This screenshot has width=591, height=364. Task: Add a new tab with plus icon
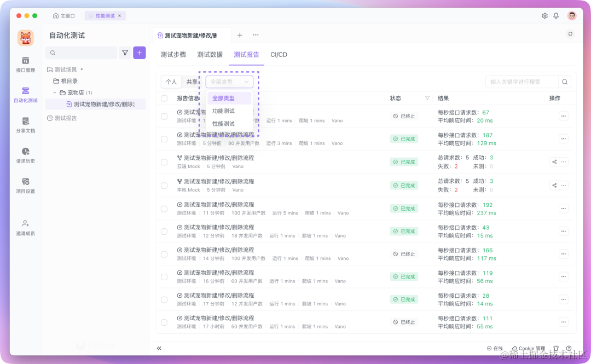tap(240, 35)
